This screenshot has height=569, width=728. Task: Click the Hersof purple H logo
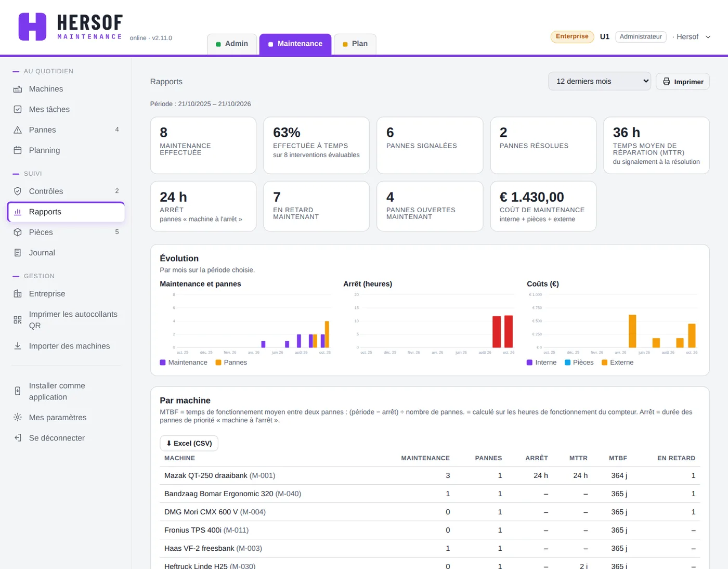tap(32, 27)
